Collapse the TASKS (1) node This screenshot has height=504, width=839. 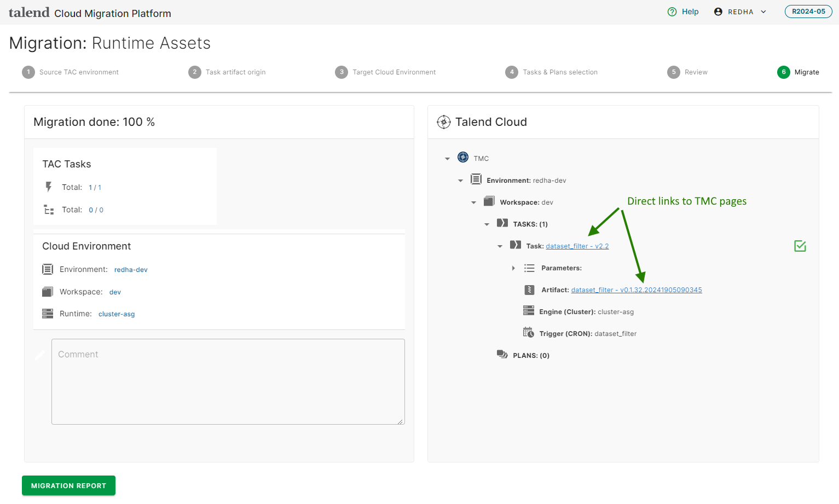[x=487, y=224]
